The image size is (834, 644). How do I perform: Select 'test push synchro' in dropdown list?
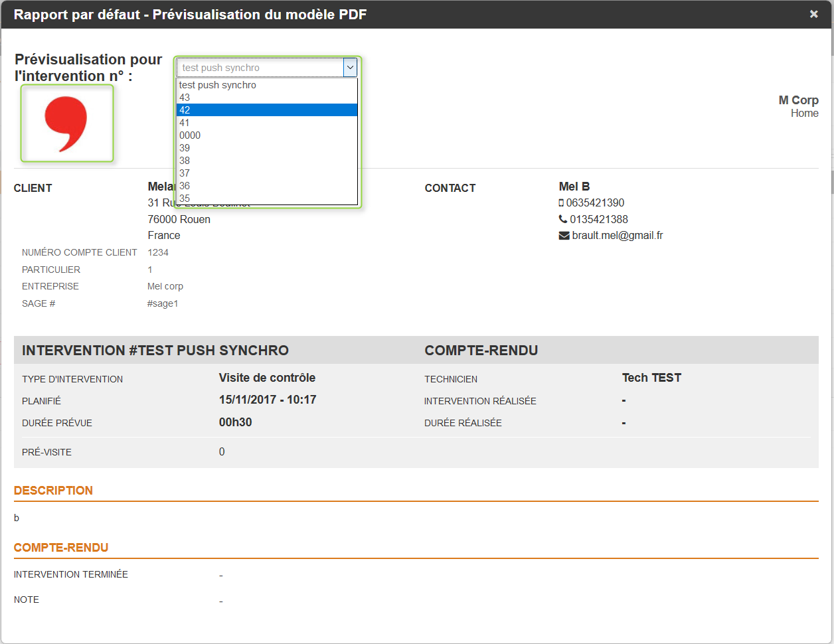[267, 85]
